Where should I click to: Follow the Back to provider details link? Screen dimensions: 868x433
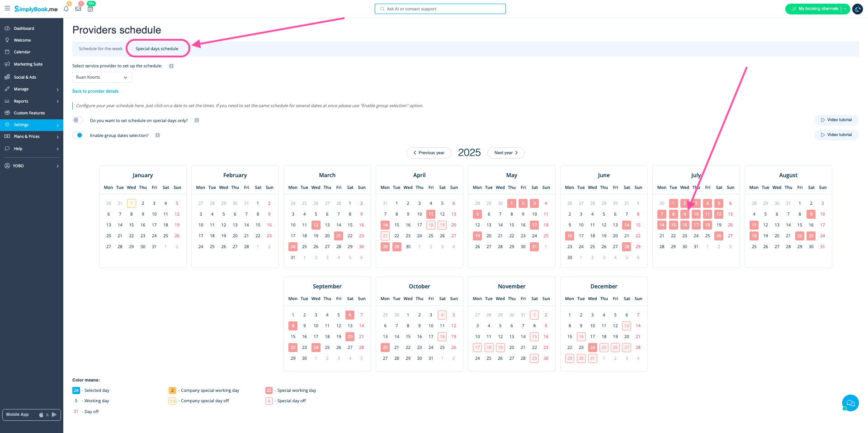[95, 91]
